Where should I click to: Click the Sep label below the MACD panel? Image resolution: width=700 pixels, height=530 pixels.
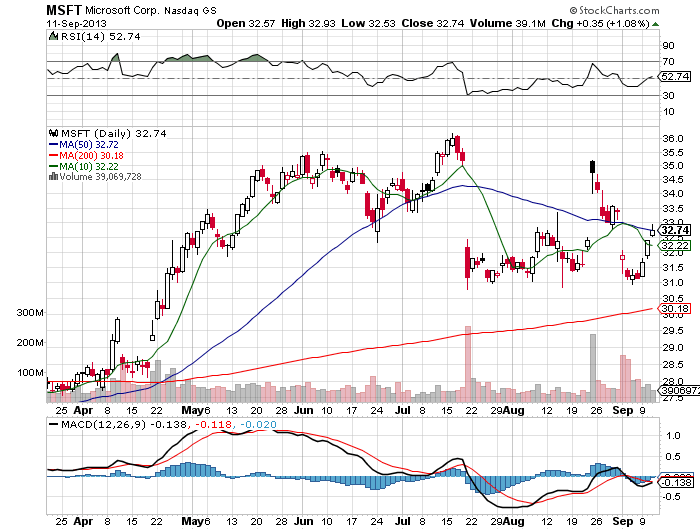point(623,521)
